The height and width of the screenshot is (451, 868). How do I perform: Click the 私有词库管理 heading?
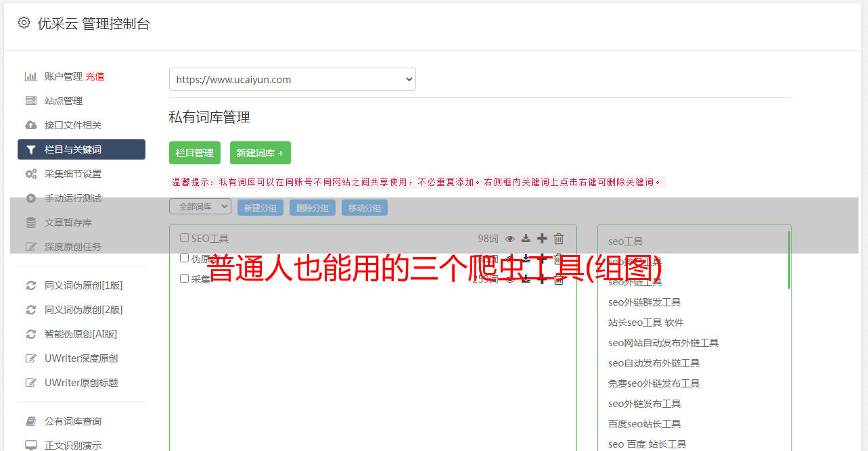pos(210,117)
